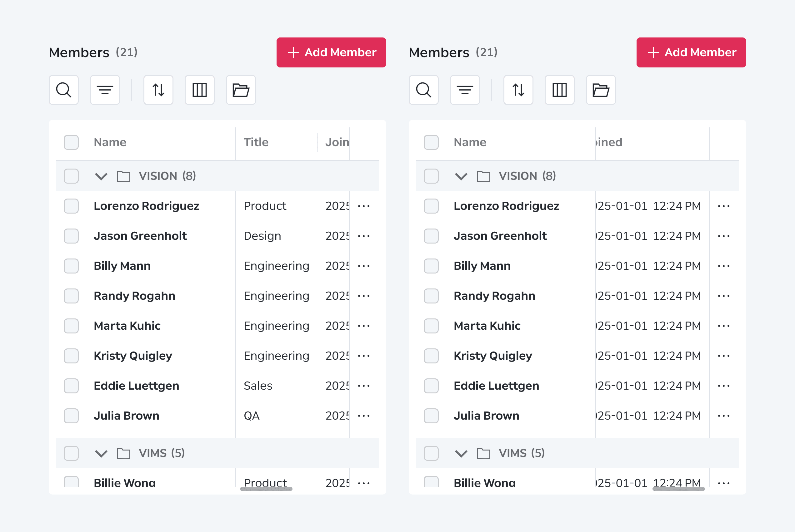Open more options for Julia Brown, left panel
This screenshot has width=795, height=532.
pos(364,416)
